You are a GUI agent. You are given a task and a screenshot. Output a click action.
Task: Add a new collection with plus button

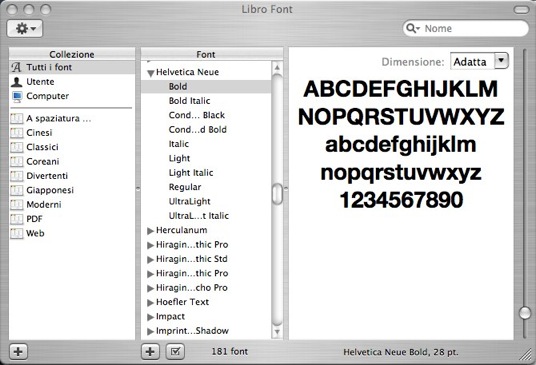(18, 352)
